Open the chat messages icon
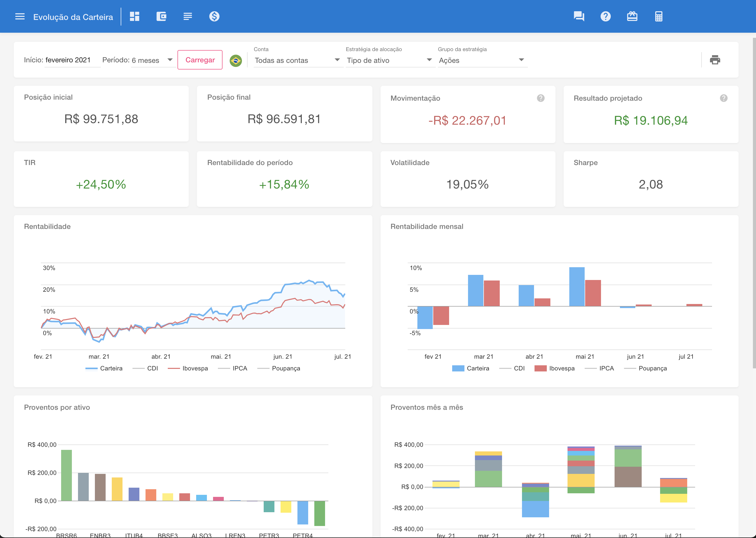This screenshot has width=756, height=538. tap(579, 17)
